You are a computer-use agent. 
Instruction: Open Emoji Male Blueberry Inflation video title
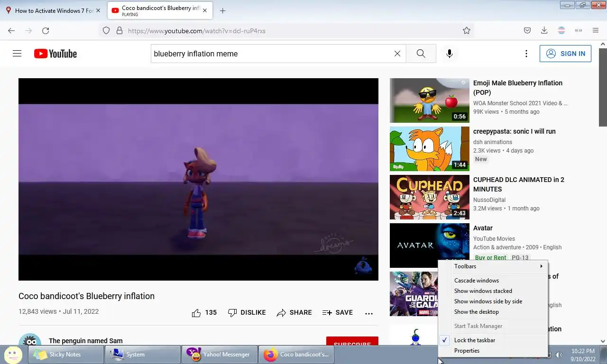pyautogui.click(x=518, y=88)
